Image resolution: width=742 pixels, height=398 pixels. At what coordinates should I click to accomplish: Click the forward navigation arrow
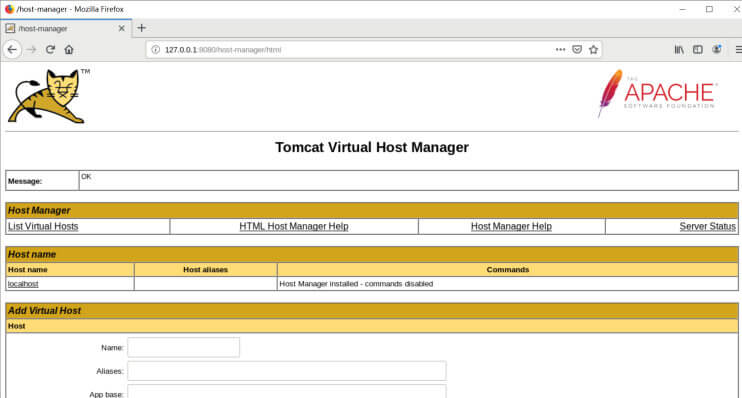pyautogui.click(x=31, y=49)
